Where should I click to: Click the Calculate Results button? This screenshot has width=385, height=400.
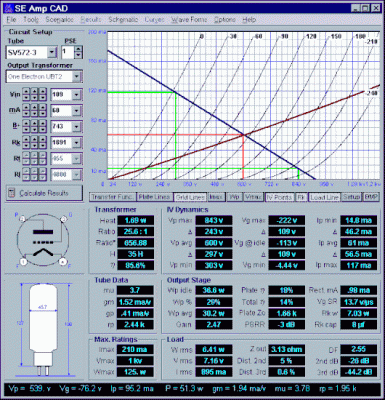click(44, 193)
